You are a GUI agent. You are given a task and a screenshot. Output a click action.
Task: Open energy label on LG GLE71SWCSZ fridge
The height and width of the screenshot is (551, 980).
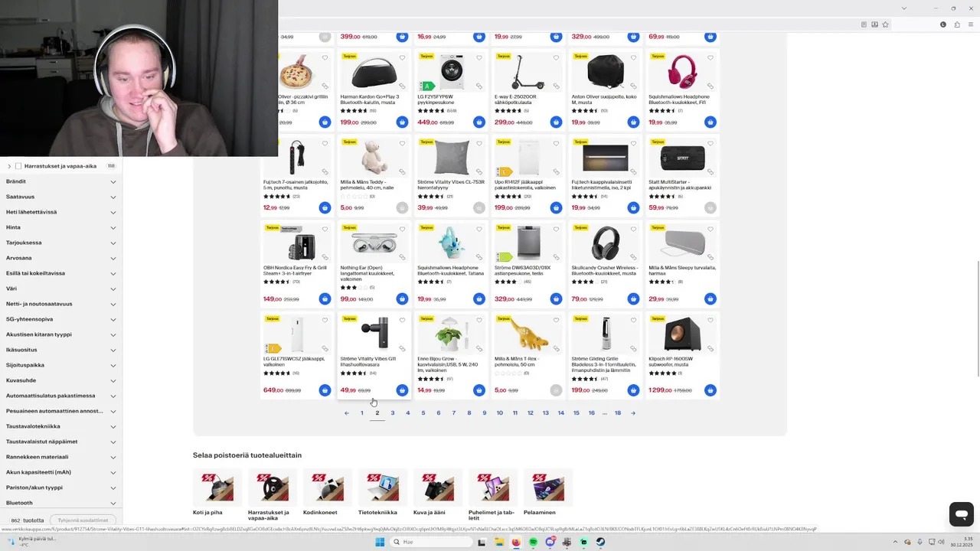click(272, 348)
